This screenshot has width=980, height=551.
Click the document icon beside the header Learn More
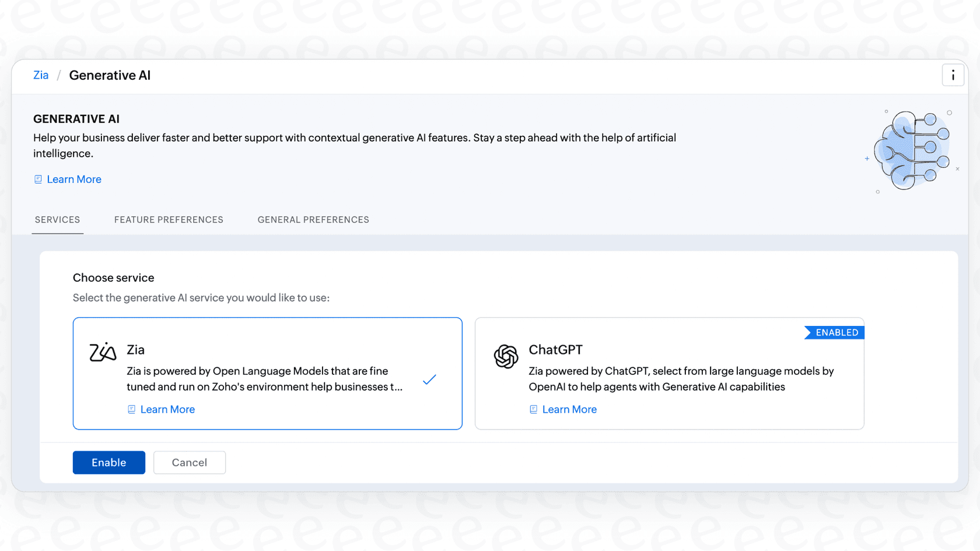(x=38, y=179)
